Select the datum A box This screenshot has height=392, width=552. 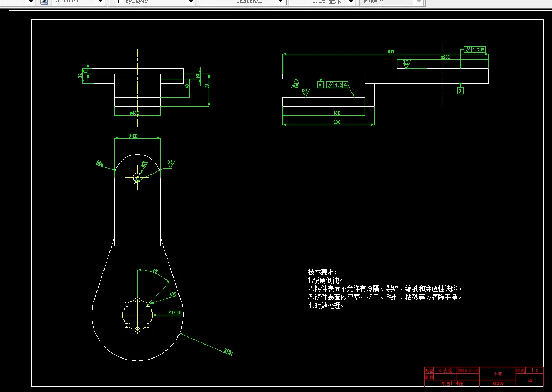pyautogui.click(x=320, y=85)
